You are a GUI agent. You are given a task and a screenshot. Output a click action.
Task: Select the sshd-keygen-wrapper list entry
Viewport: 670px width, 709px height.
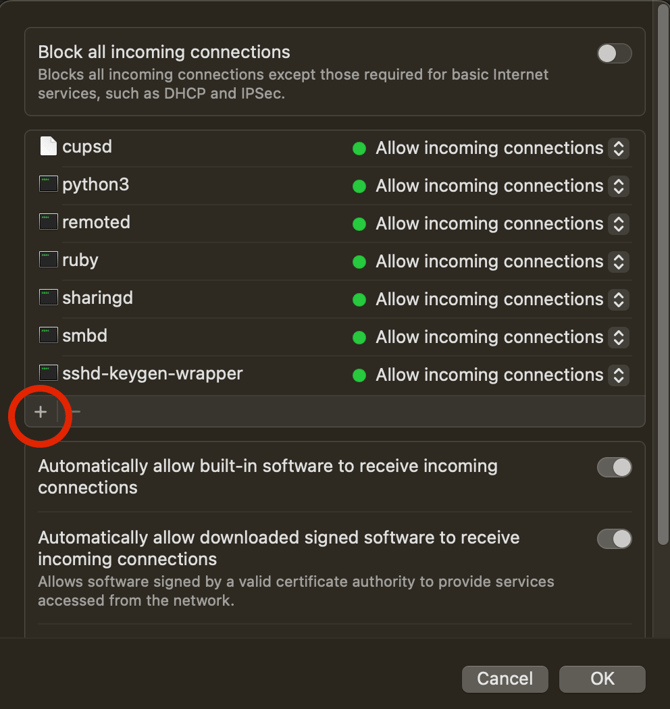point(200,374)
